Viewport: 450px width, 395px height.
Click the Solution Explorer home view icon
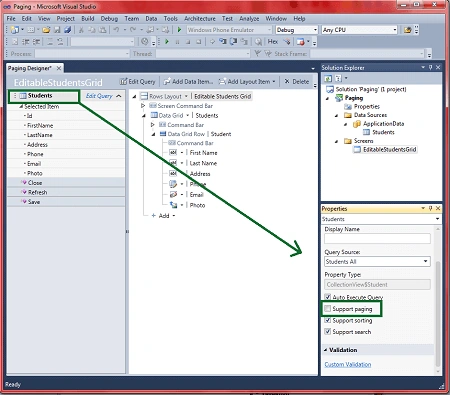click(328, 78)
